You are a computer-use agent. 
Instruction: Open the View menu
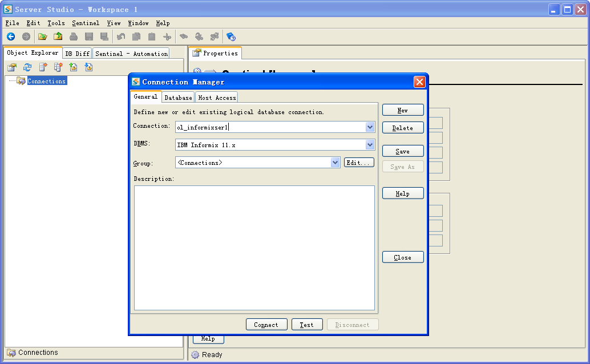tap(114, 23)
